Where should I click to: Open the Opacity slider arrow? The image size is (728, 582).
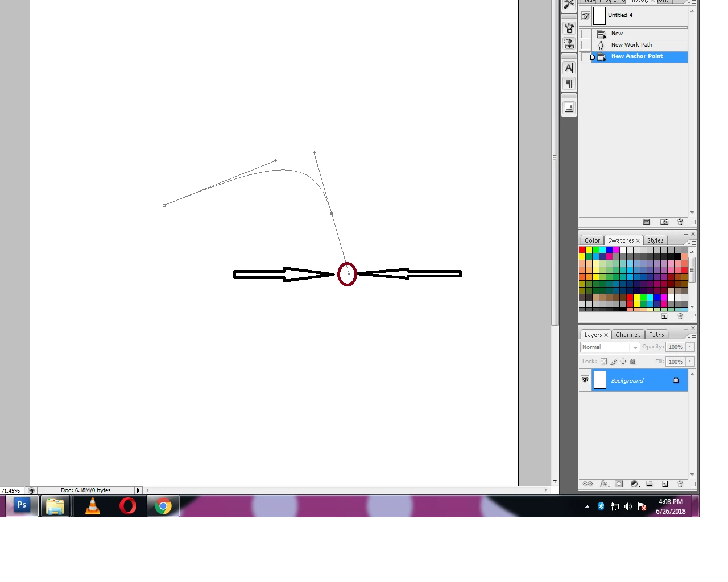click(x=690, y=347)
